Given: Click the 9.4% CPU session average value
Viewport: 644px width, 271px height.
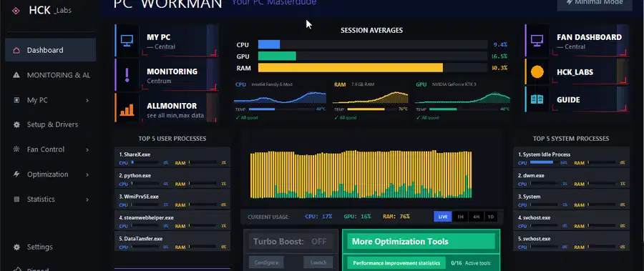Looking at the screenshot, I should coord(500,44).
